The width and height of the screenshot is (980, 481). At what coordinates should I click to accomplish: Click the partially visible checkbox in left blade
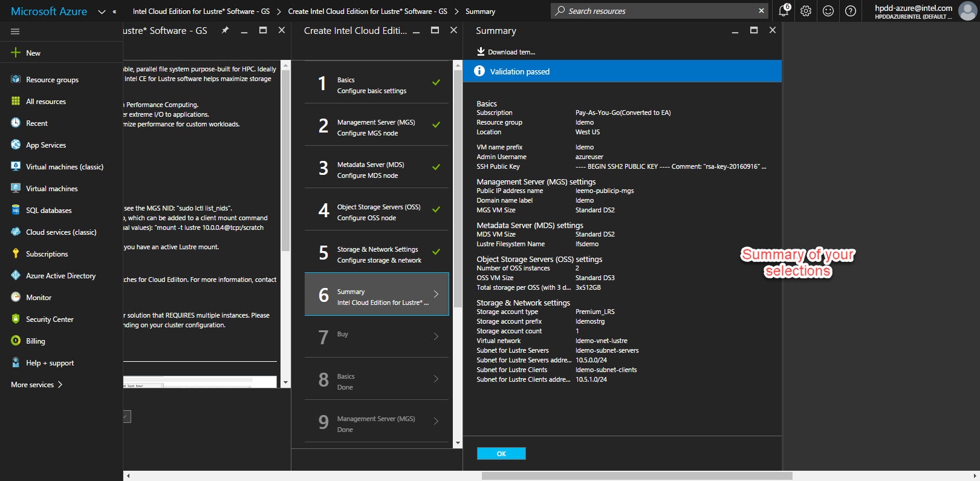pos(127,416)
